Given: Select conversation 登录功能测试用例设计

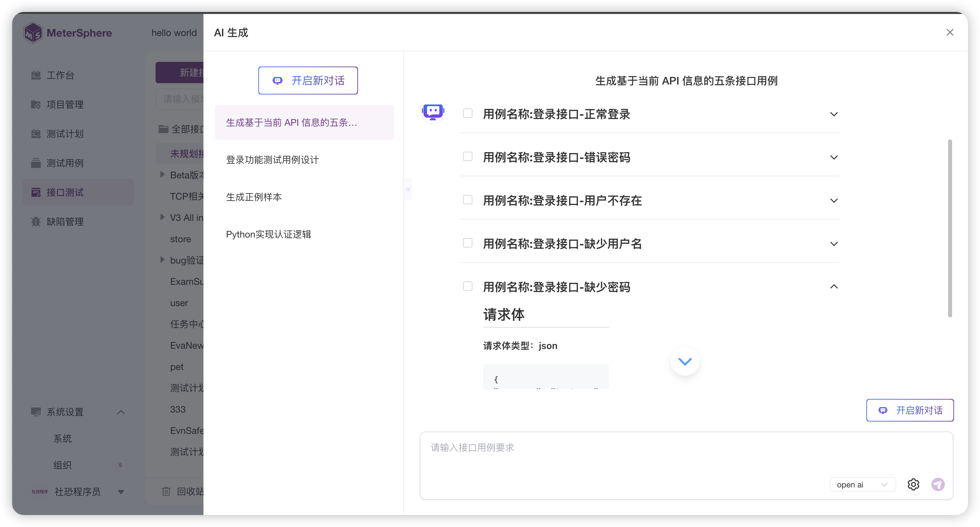Looking at the screenshot, I should pos(304,160).
